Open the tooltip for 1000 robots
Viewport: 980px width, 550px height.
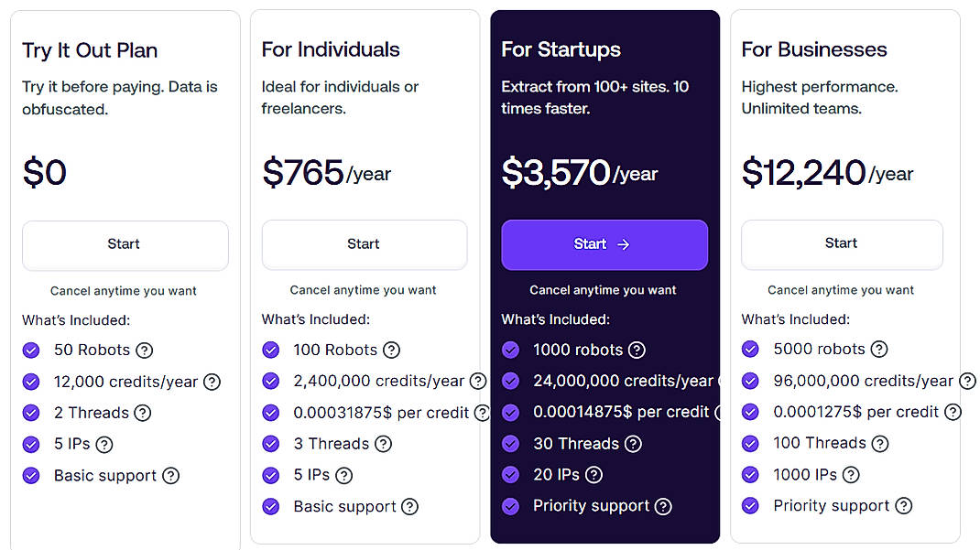pos(637,350)
